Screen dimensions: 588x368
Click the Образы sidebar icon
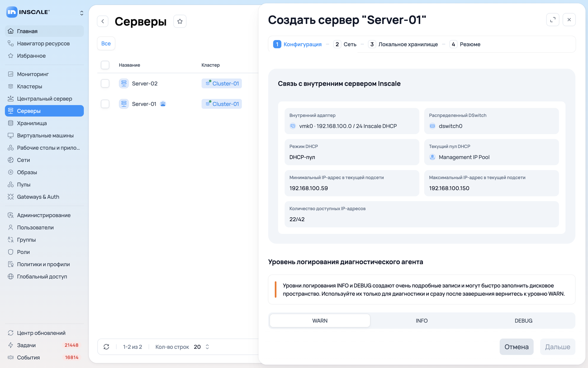pyautogui.click(x=11, y=172)
